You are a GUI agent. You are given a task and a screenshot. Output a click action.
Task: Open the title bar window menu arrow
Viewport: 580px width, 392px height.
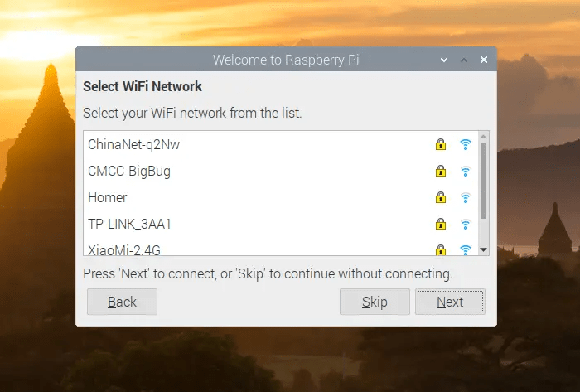coord(445,60)
